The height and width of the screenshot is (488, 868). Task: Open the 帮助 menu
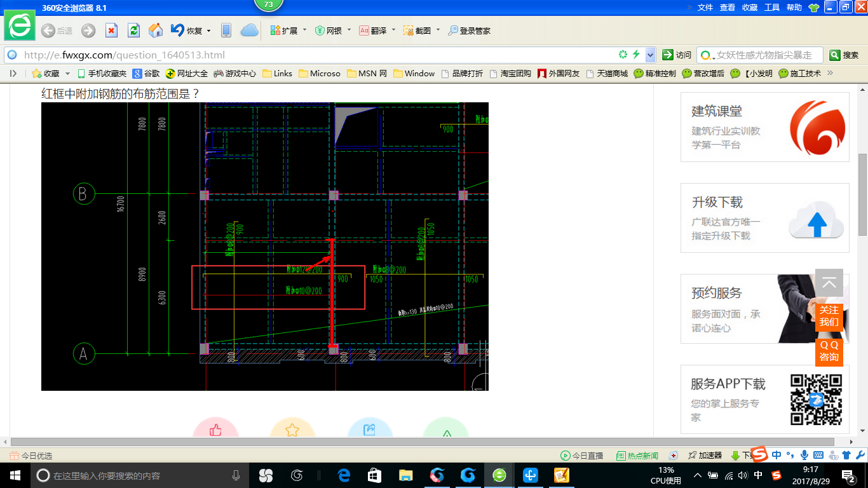pyautogui.click(x=794, y=8)
